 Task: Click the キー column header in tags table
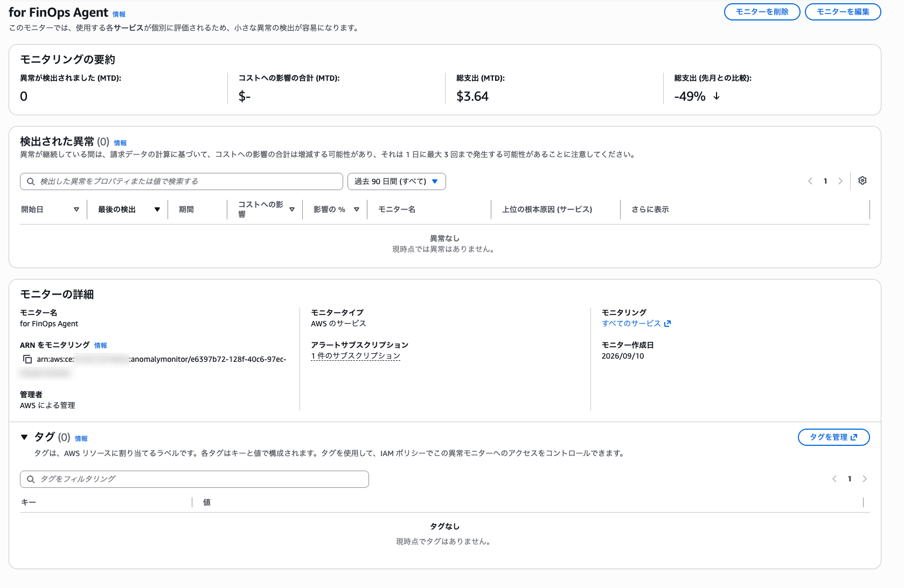click(x=29, y=502)
